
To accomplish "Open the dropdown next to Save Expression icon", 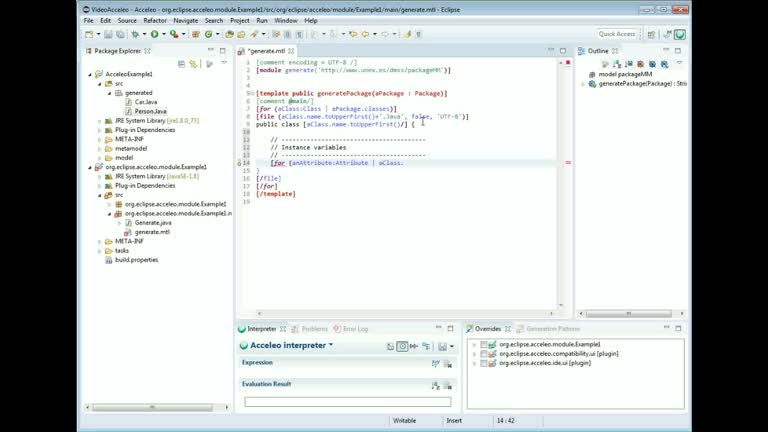I will click(x=452, y=347).
